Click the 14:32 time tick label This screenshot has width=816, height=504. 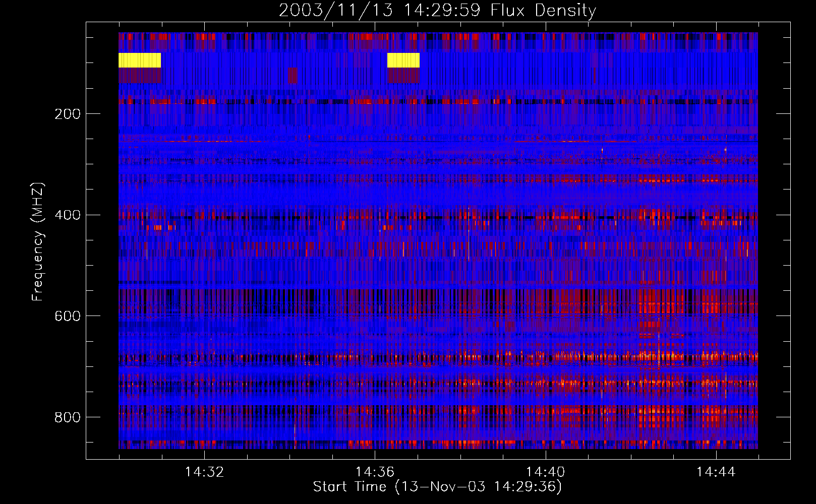click(204, 472)
